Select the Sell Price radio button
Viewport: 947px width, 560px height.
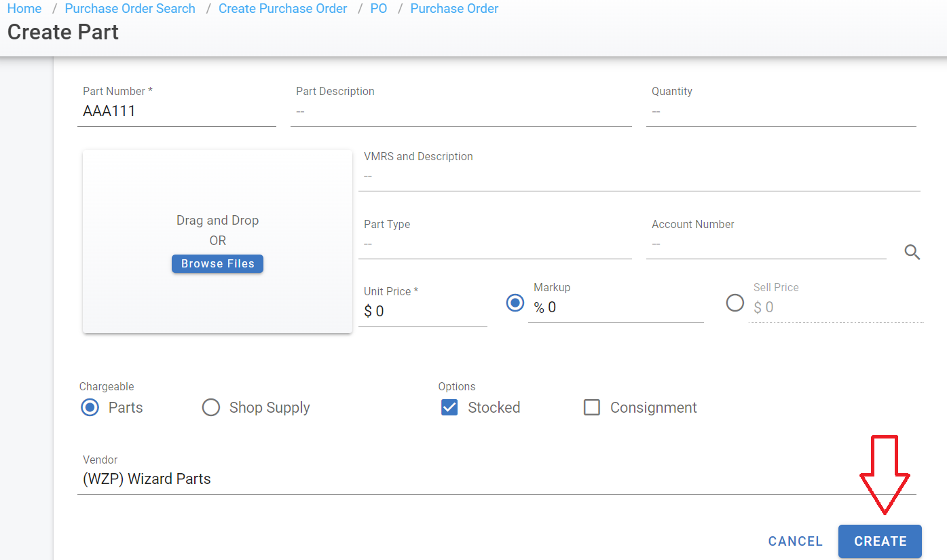735,303
